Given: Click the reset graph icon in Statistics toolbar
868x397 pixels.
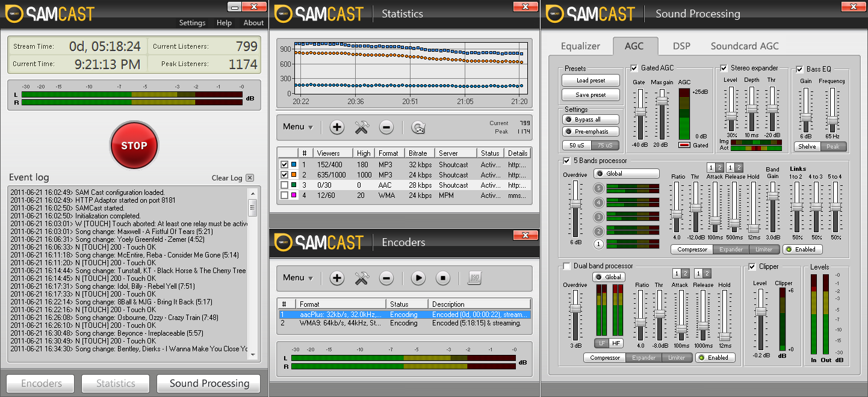Looking at the screenshot, I should [418, 128].
